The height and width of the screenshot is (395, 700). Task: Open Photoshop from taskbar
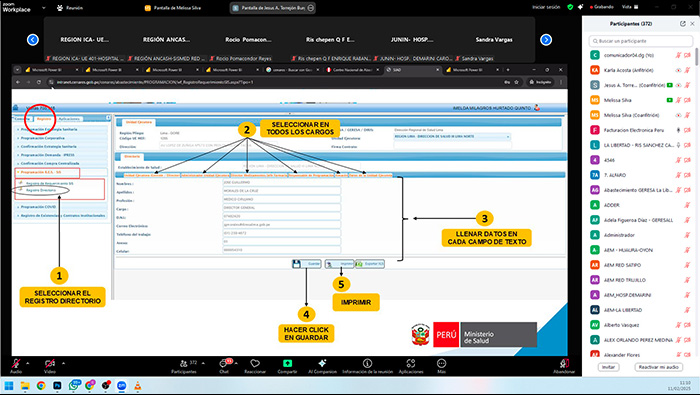click(x=57, y=385)
